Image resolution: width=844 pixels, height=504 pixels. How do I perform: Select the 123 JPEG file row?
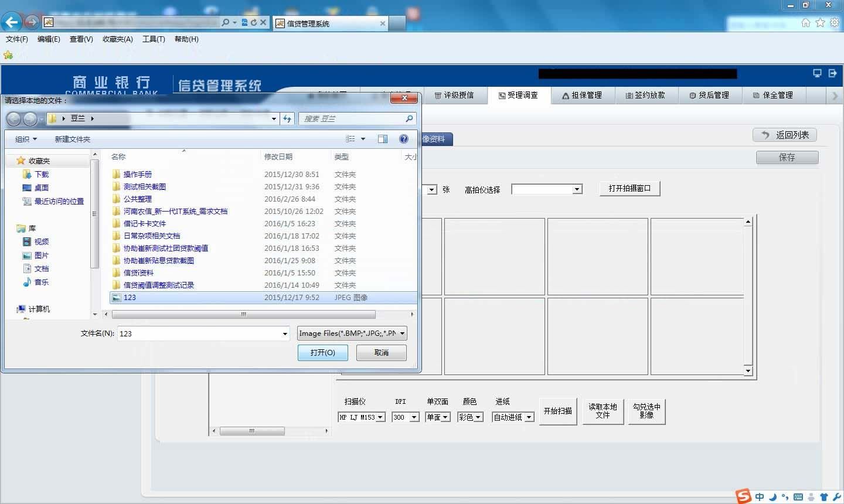pos(263,298)
